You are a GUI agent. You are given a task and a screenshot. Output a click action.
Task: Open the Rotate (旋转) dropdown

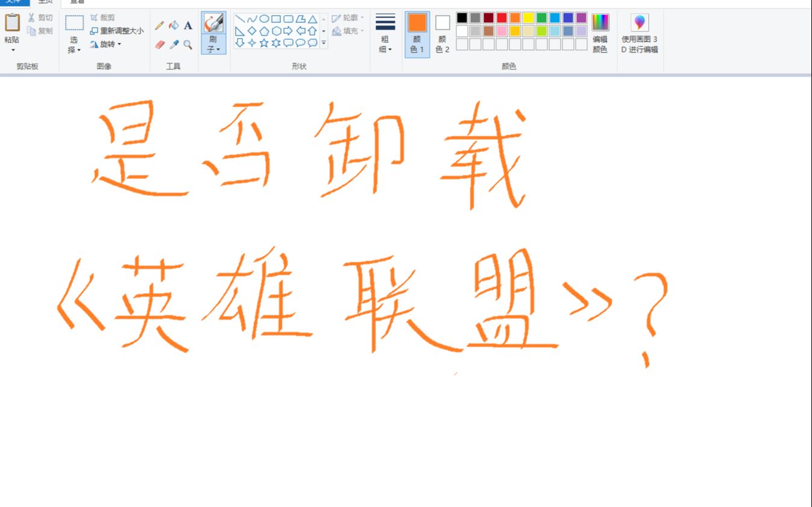[106, 44]
